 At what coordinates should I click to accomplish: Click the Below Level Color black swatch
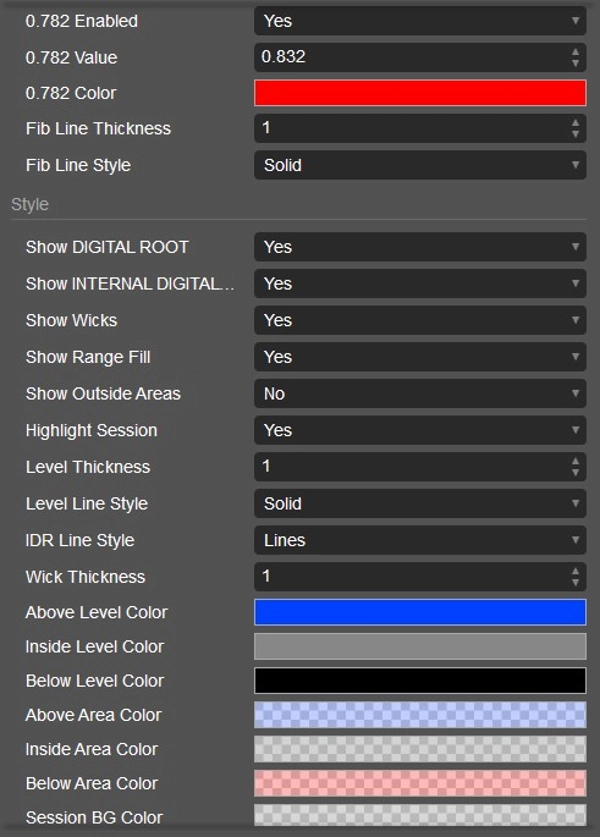(x=420, y=681)
